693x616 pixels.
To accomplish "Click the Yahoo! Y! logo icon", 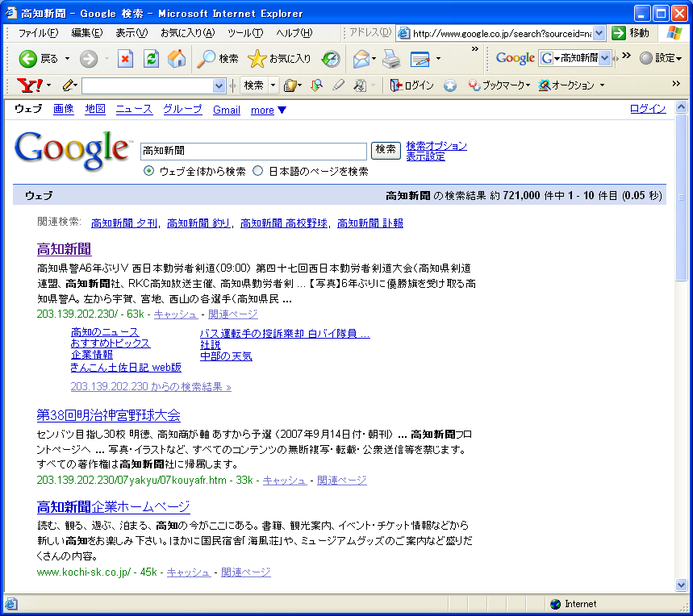I will (x=30, y=85).
